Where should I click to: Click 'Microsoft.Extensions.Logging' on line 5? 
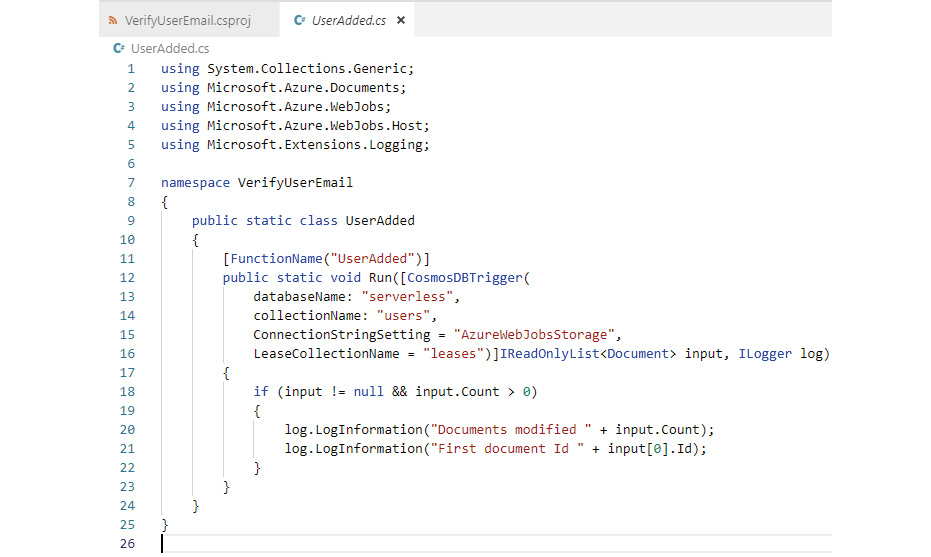tap(315, 145)
